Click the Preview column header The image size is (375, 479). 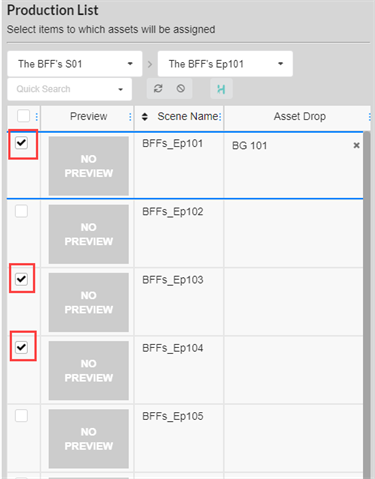(x=89, y=116)
